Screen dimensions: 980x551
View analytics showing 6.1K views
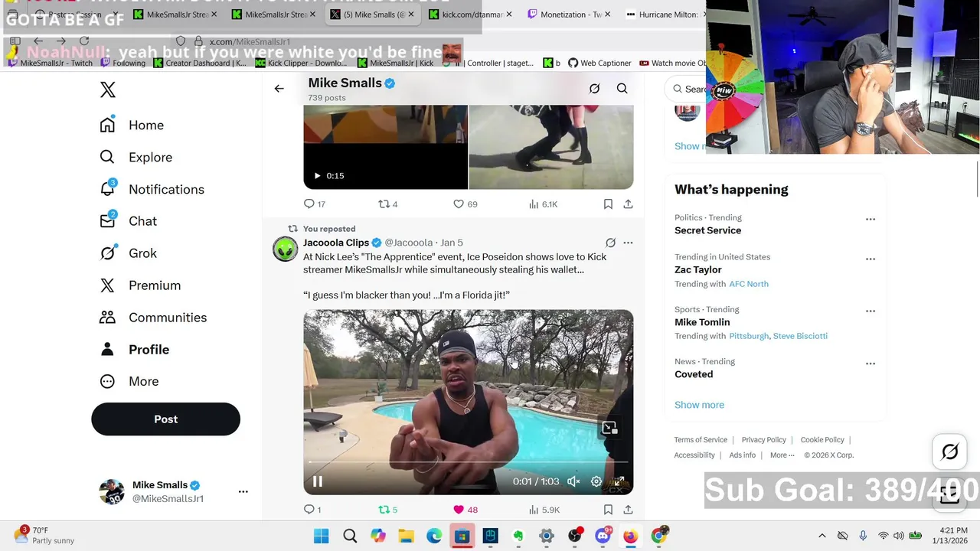point(543,204)
